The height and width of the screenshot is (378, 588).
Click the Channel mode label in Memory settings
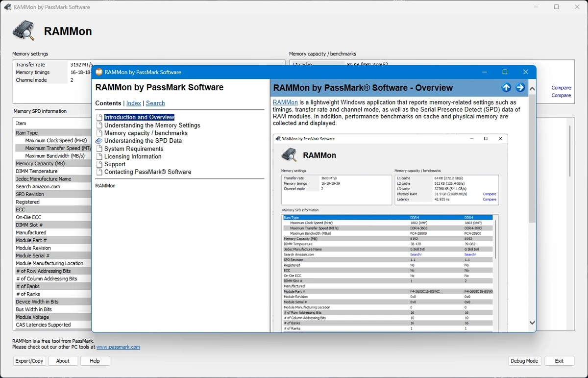click(31, 80)
